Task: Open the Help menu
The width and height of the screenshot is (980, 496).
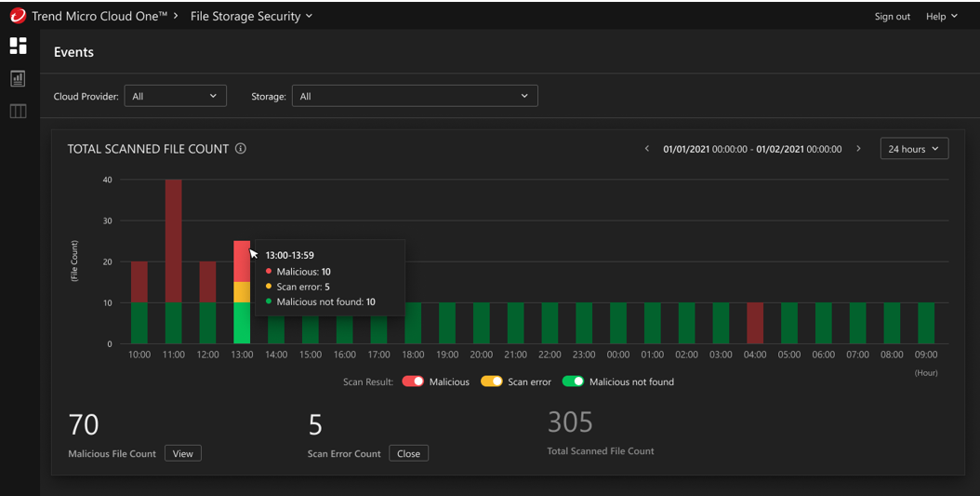Action: coord(941,16)
